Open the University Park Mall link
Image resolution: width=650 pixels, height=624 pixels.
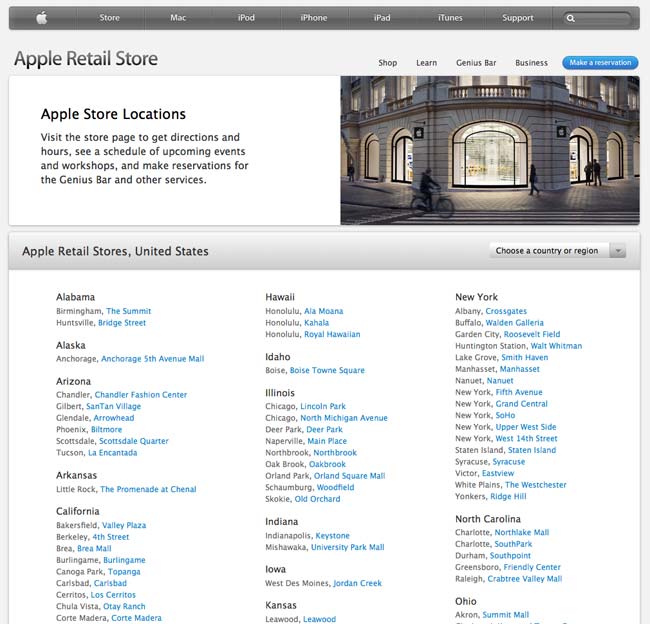click(x=348, y=547)
